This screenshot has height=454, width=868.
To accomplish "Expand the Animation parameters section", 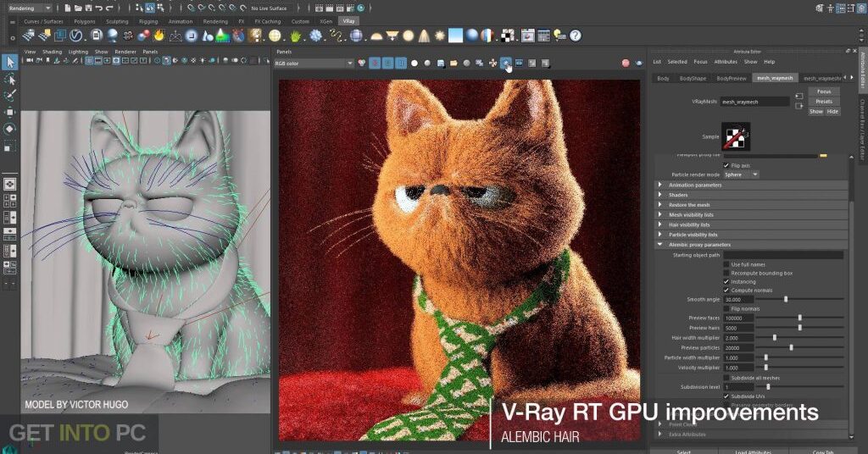I will (751, 185).
